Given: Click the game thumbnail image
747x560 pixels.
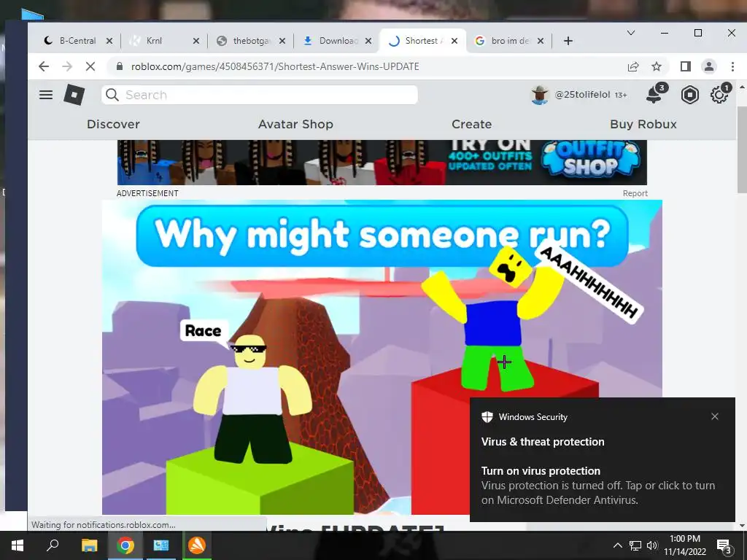Looking at the screenshot, I should click(x=382, y=357).
